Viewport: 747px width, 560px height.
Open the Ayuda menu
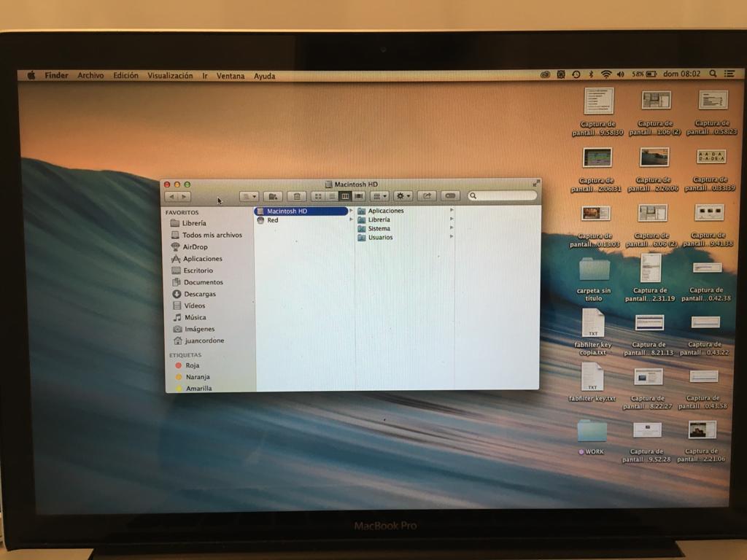pos(264,76)
